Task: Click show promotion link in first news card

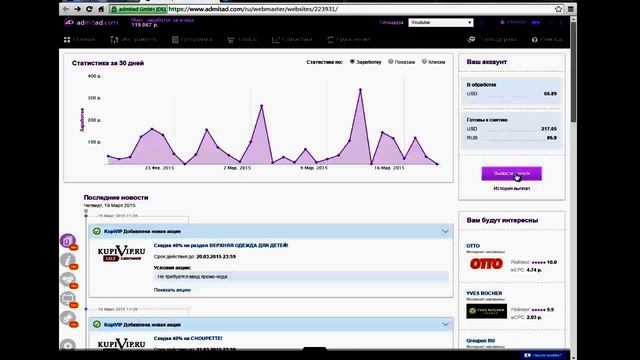Action: [x=172, y=290]
